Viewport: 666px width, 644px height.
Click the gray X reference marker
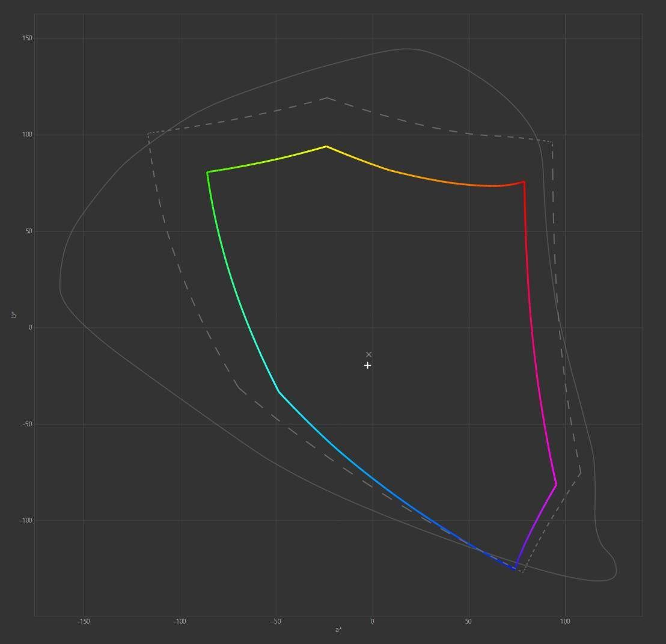click(x=368, y=354)
